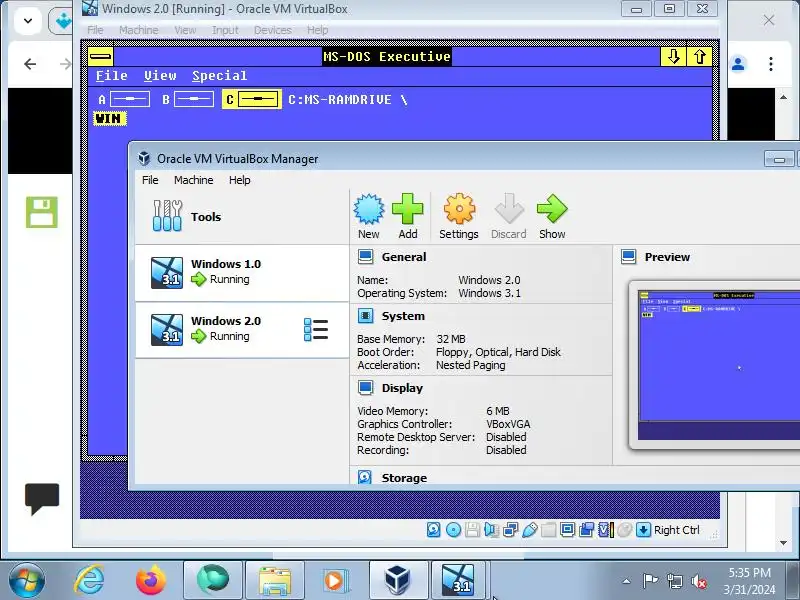Screen dimensions: 800x600
Task: Open the browser tab dropdown chevron
Action: pos(28,21)
